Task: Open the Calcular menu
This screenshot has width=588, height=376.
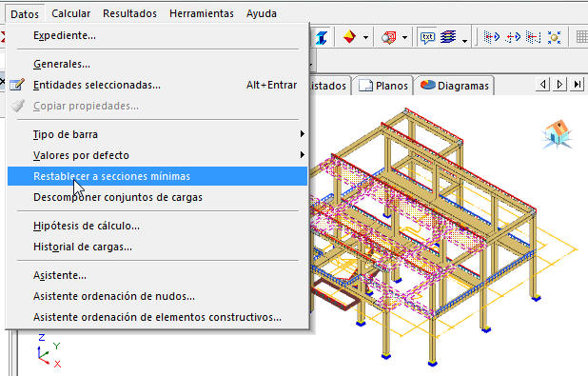Action: (x=70, y=13)
